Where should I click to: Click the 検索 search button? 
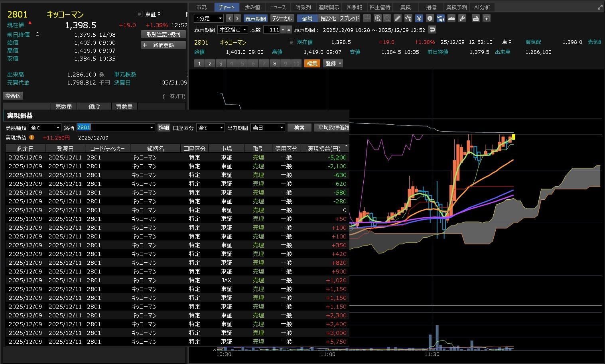point(299,128)
